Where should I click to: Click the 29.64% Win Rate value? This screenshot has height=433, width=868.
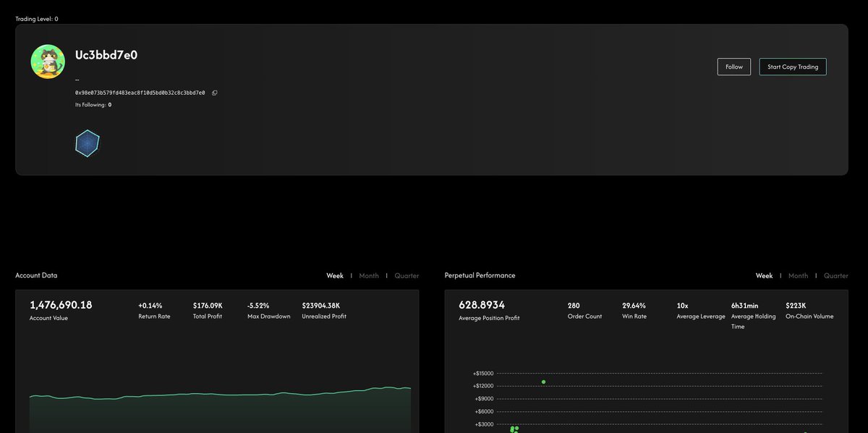(634, 306)
